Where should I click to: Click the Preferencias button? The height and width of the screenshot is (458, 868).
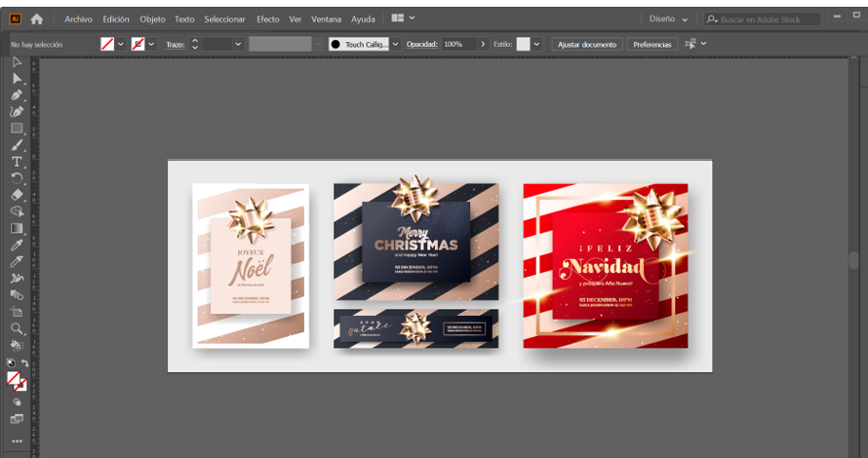[652, 44]
